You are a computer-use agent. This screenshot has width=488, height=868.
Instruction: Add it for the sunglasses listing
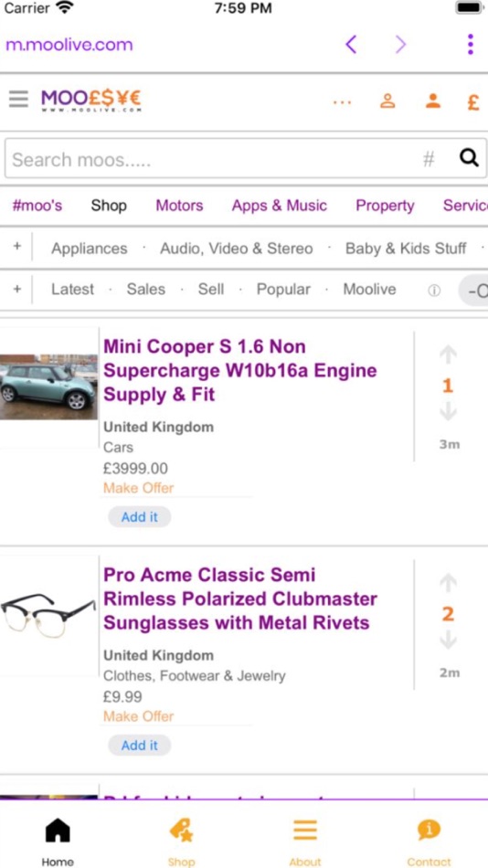point(140,745)
